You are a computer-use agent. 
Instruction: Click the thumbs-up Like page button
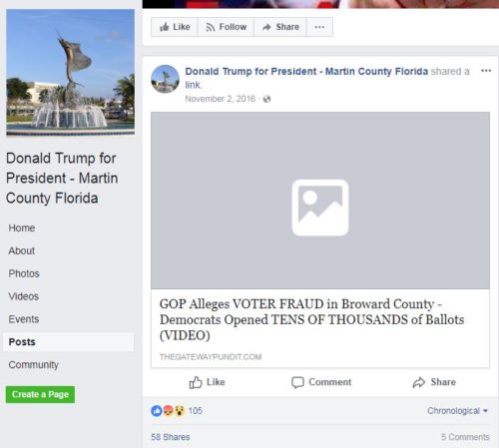[x=175, y=27]
